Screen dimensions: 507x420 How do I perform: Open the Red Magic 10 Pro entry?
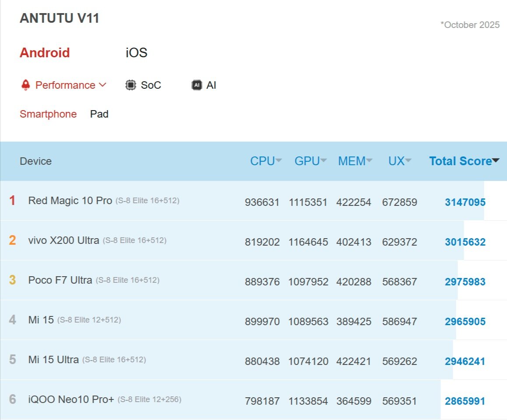pos(70,201)
